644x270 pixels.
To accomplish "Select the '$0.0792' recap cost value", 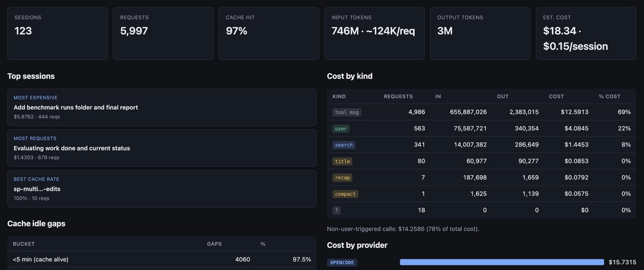I will click(576, 178).
